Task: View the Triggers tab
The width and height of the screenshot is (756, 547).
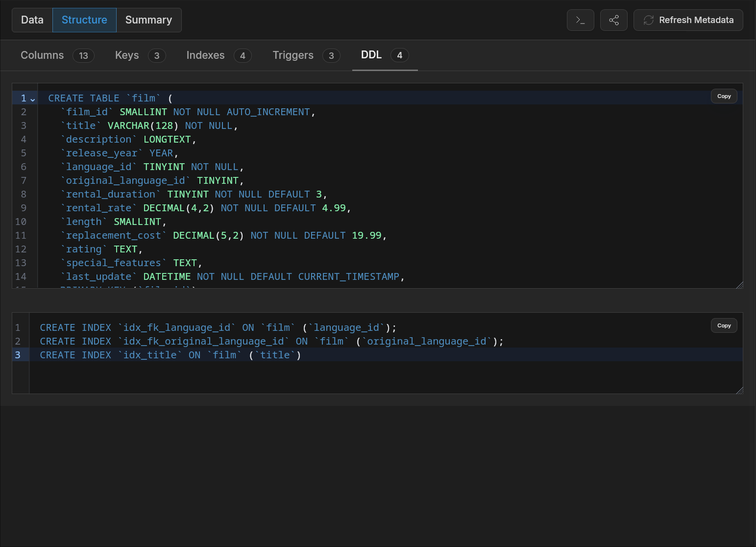Action: (306, 55)
